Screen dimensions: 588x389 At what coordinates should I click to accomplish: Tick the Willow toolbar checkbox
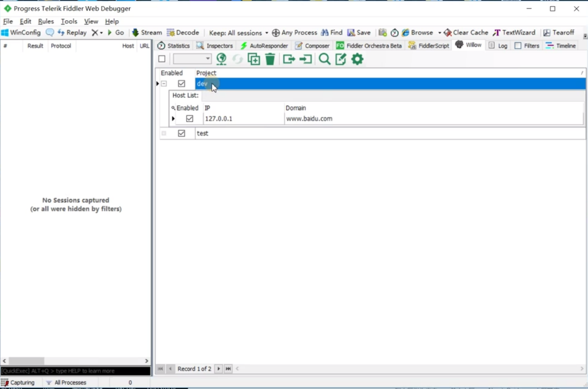click(162, 59)
